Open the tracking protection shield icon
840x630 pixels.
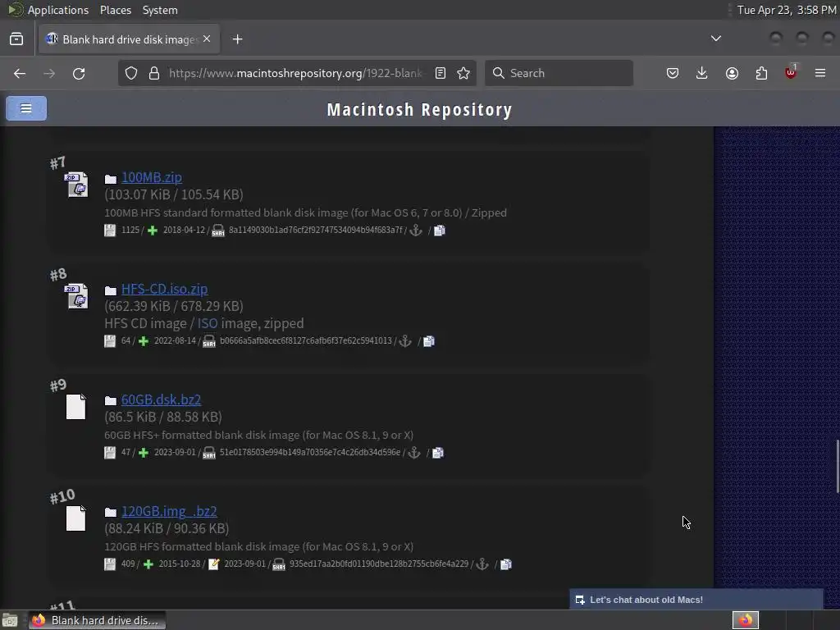131,73
